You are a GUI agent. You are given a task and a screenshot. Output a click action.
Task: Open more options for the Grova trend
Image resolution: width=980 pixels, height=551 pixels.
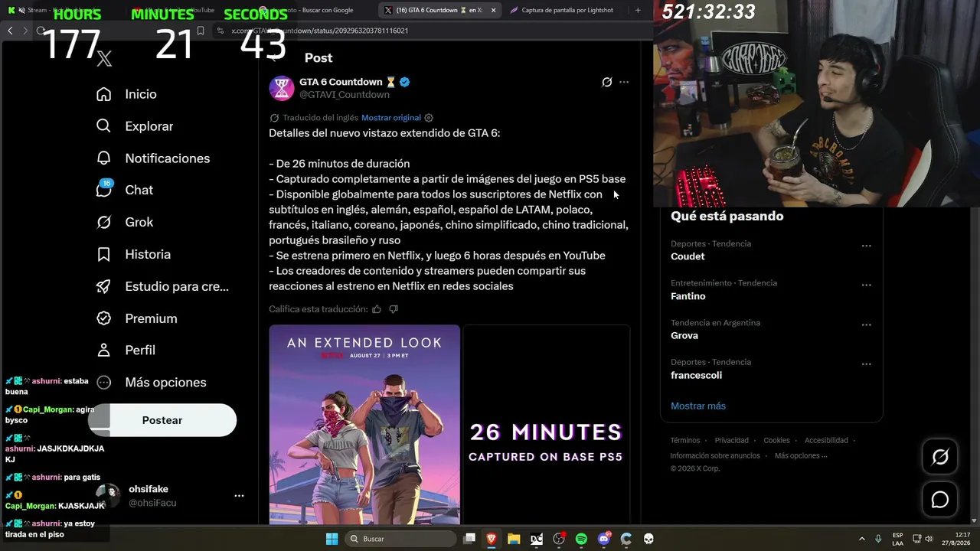point(867,324)
